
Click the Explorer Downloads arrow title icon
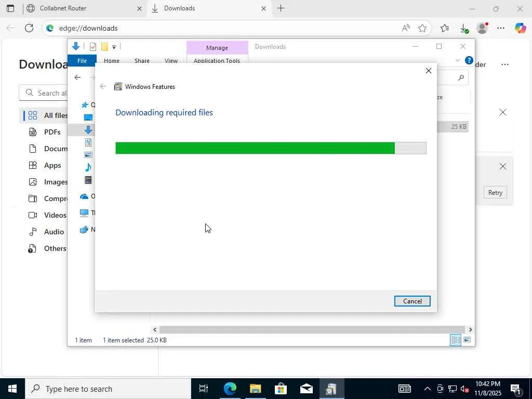tap(76, 46)
